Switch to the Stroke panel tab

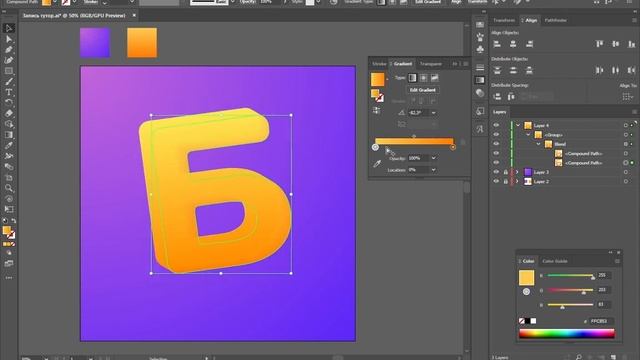379,64
